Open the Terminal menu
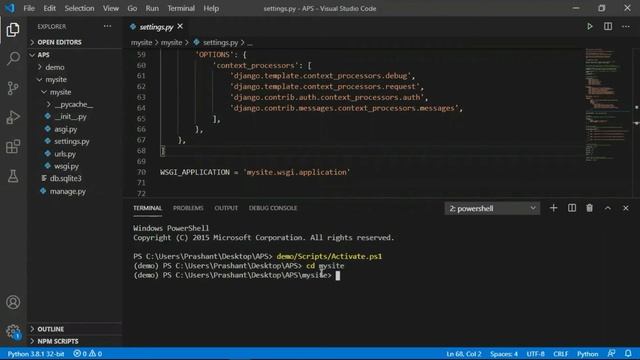 click(181, 8)
